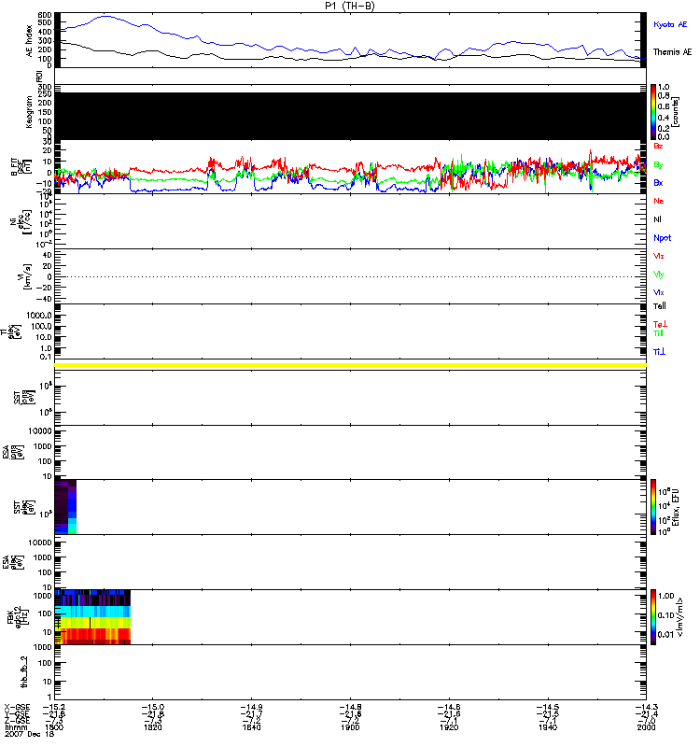This screenshot has width=700, height=747.
Task: Select the green Ti parallel legend label
Action: point(658,333)
